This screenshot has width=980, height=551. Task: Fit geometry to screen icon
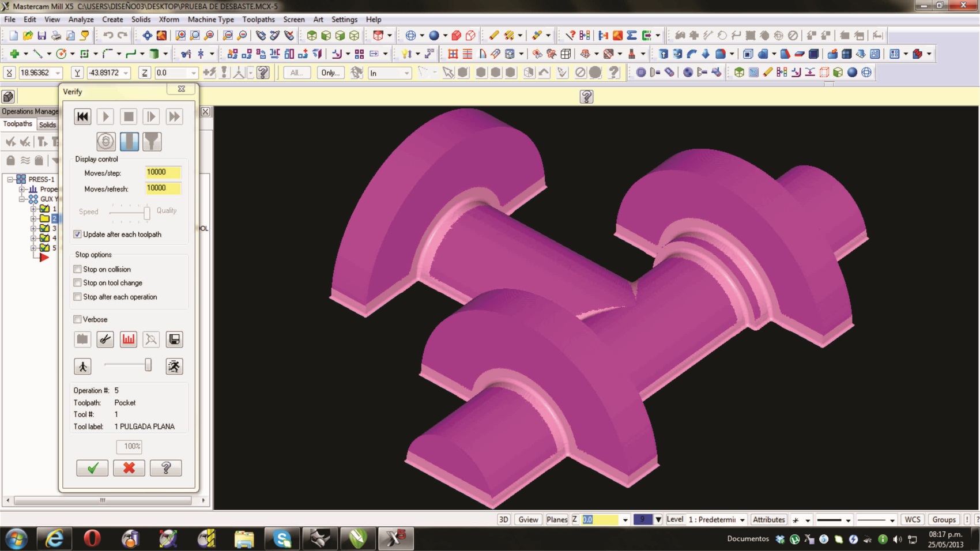click(x=148, y=36)
